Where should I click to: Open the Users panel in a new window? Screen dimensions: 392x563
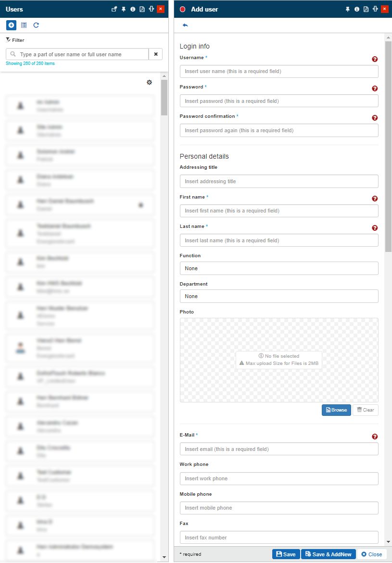coord(114,9)
